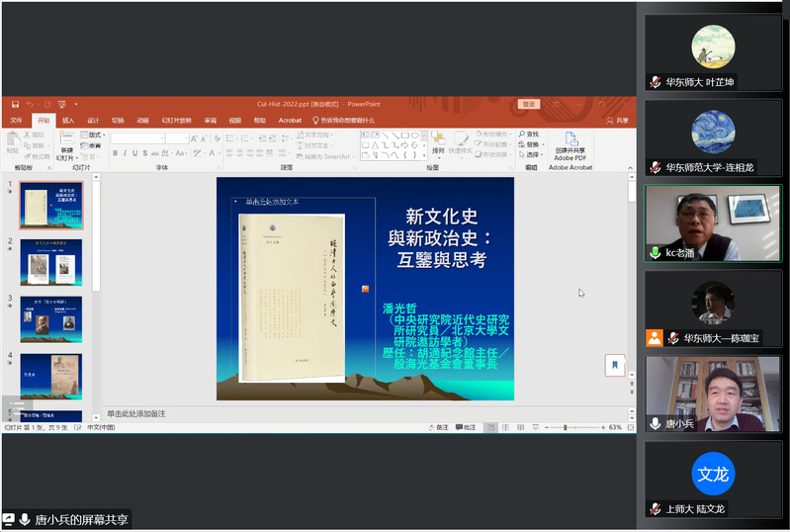This screenshot has width=790, height=532.
Task: Click the Share (共享) button
Action: point(618,120)
